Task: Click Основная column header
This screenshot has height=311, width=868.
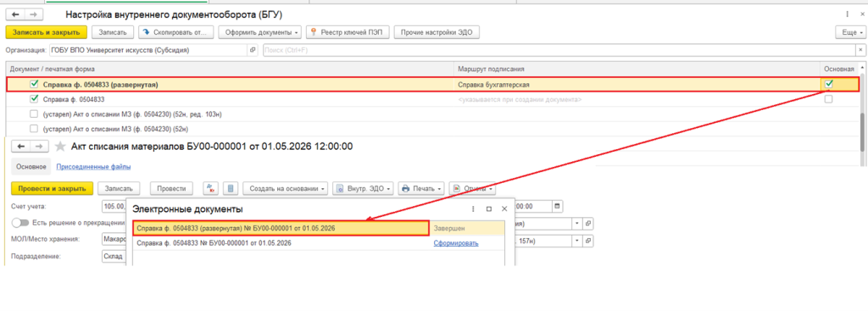Action: 840,69
